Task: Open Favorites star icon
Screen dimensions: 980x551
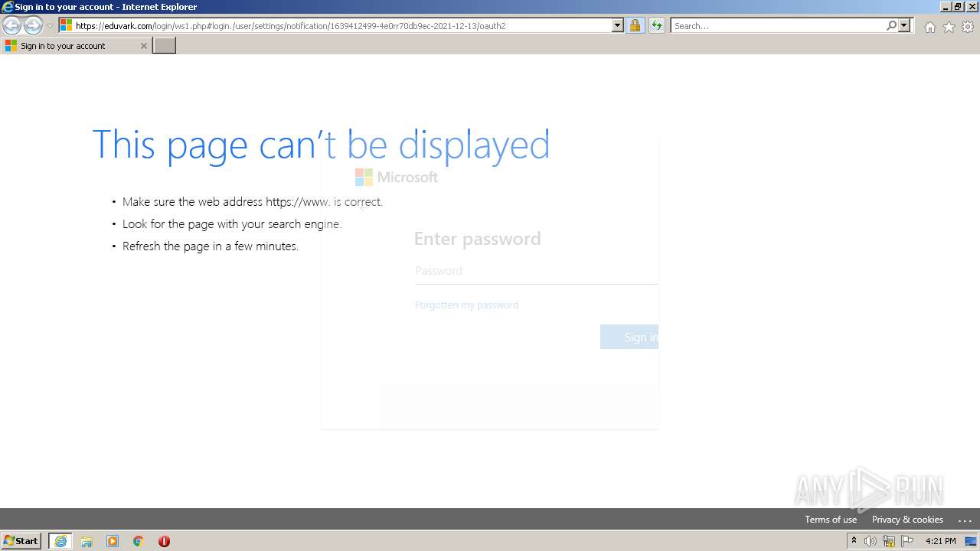Action: pyautogui.click(x=949, y=27)
